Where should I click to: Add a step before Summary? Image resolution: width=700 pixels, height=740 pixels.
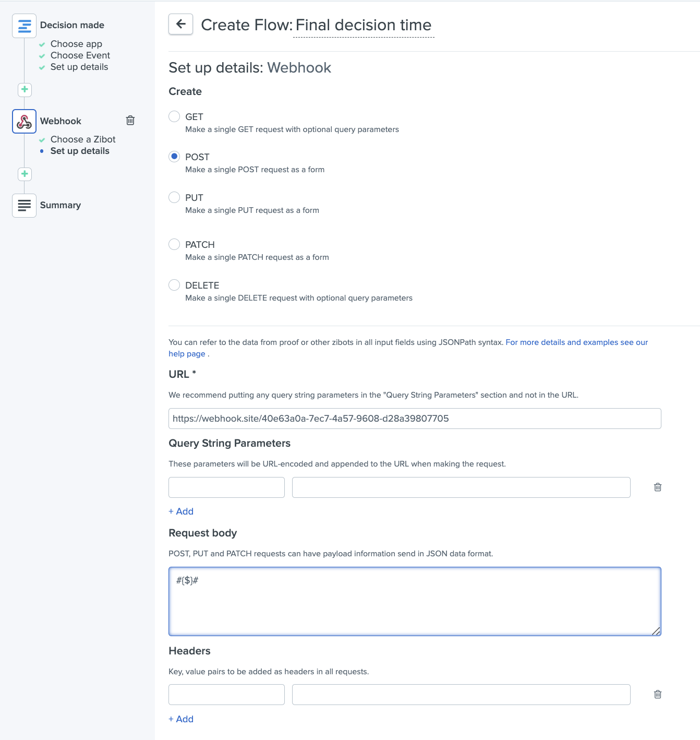coord(25,174)
